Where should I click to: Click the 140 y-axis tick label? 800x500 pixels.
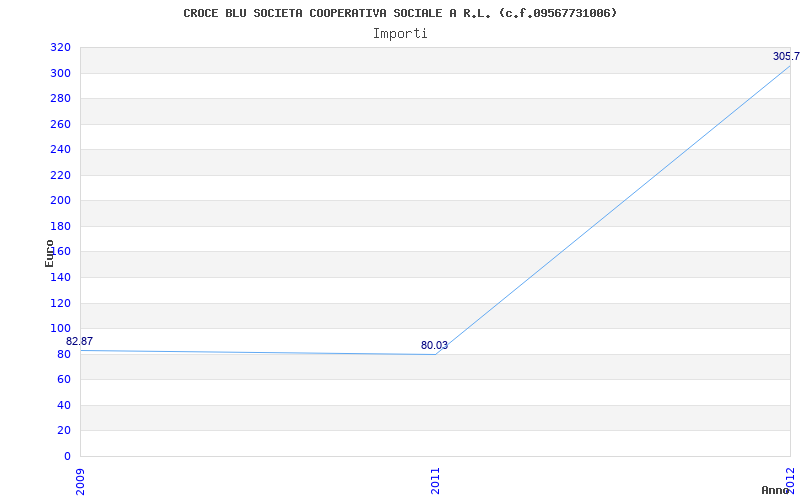[60, 278]
